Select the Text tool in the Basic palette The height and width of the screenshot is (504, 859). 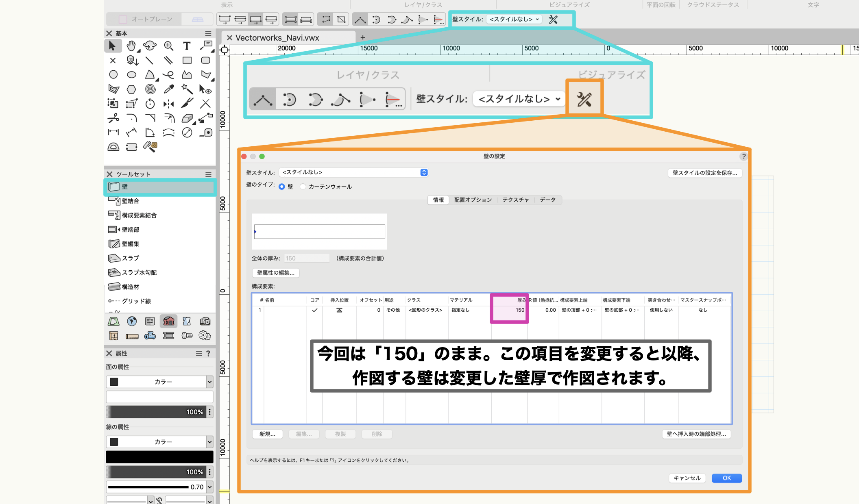(x=187, y=46)
